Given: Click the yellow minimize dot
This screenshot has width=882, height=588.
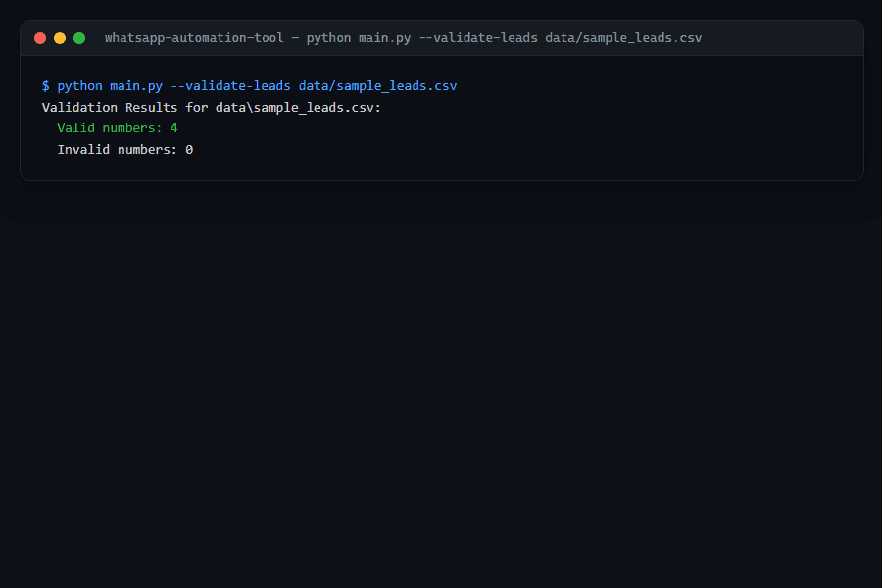Looking at the screenshot, I should click(x=60, y=38).
